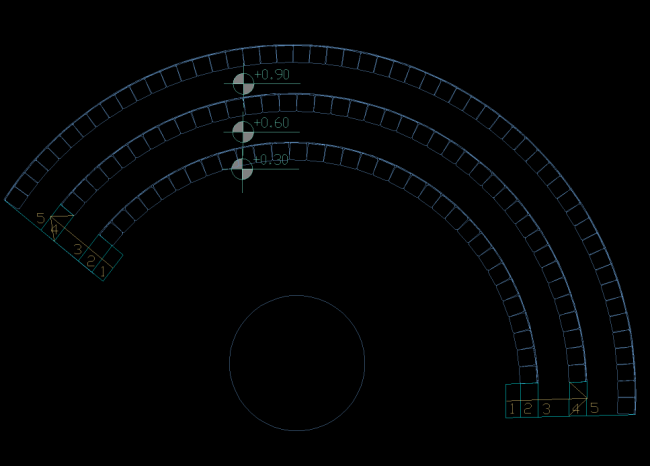Select the +0.60 elevation text

271,123
